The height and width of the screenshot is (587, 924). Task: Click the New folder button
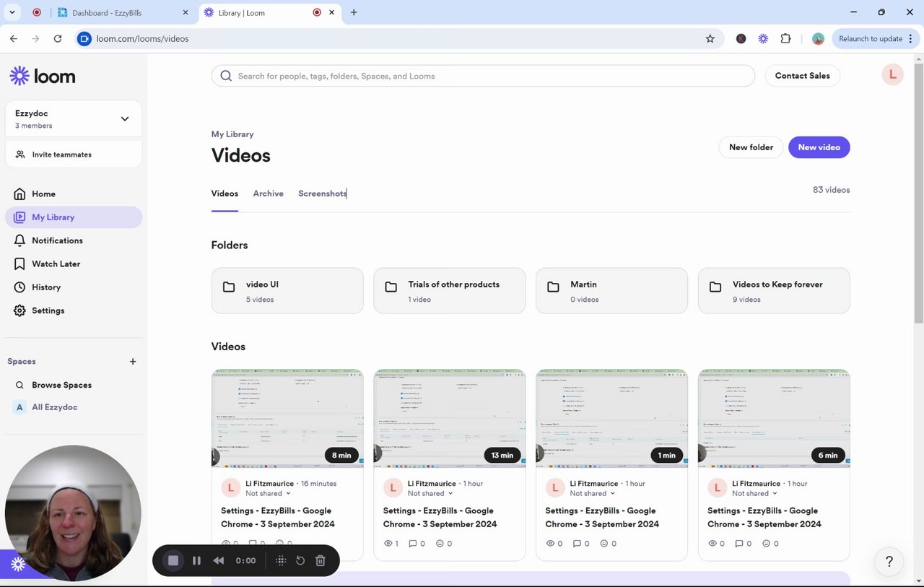751,147
